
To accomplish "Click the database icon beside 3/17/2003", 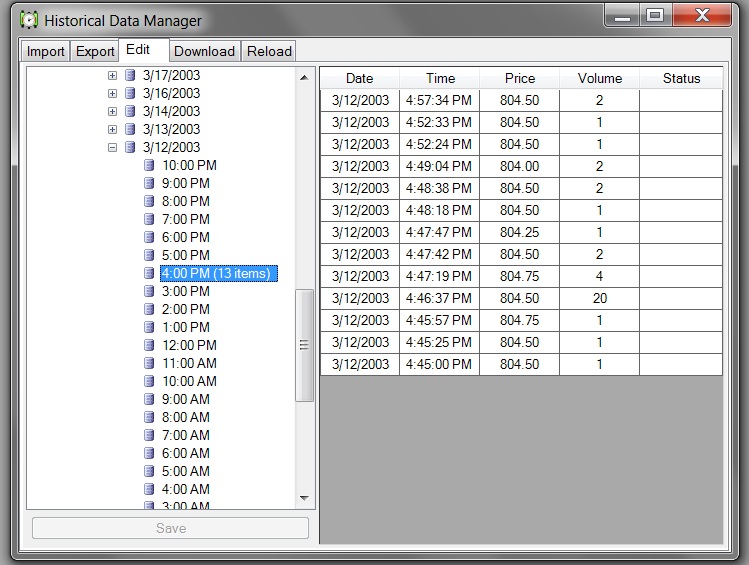I will pos(130,75).
